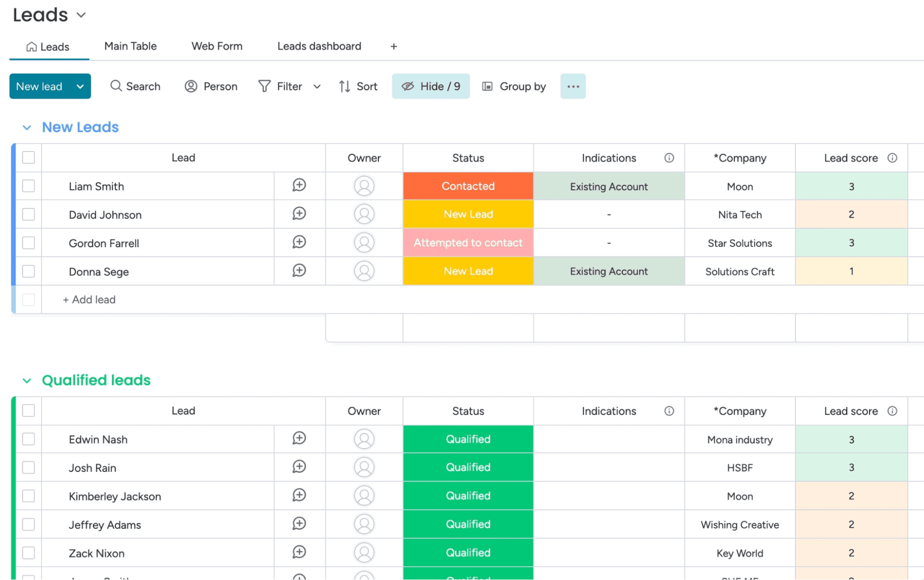
Task: Open Filter dropdown arrow
Action: pyautogui.click(x=317, y=86)
